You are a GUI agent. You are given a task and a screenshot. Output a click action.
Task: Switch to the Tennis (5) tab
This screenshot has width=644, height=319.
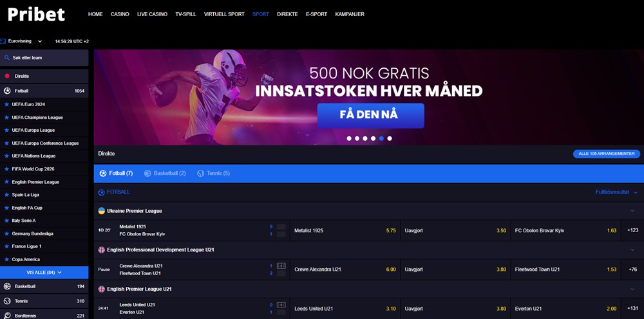click(213, 174)
